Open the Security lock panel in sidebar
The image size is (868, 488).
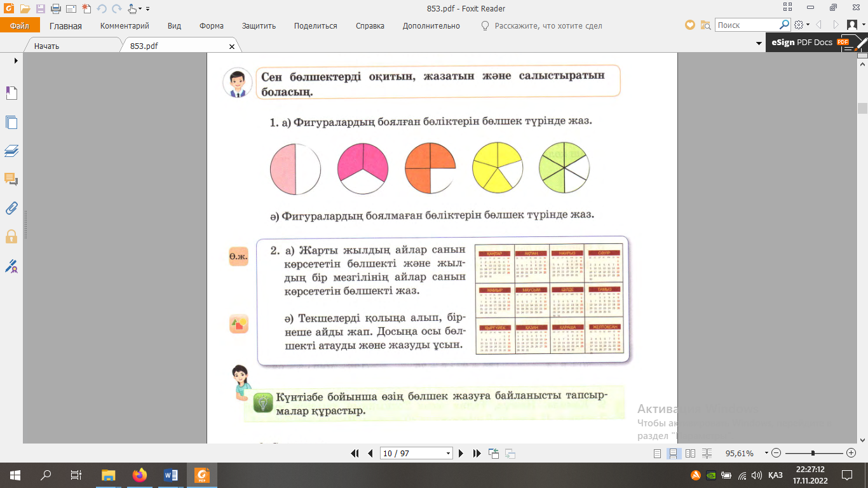11,236
